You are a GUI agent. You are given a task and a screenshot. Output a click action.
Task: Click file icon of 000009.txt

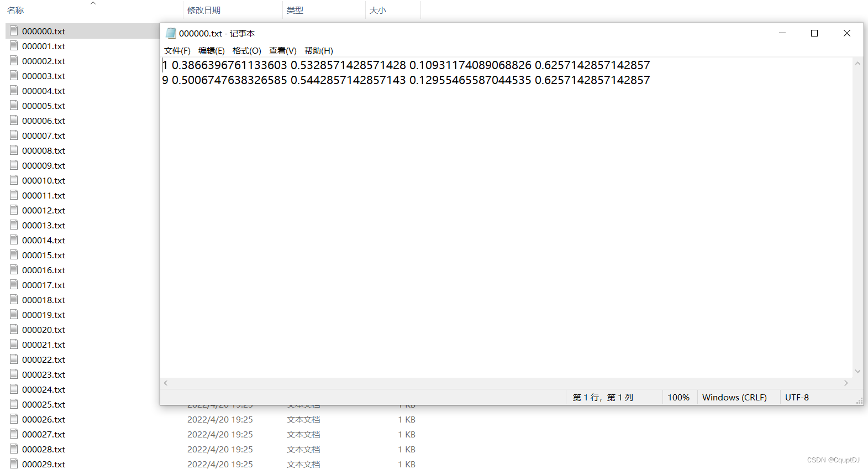pos(14,165)
